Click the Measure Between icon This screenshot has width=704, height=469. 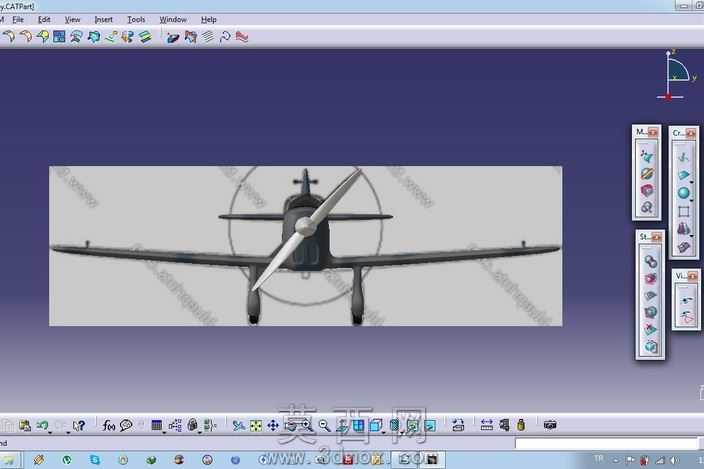pyautogui.click(x=487, y=425)
